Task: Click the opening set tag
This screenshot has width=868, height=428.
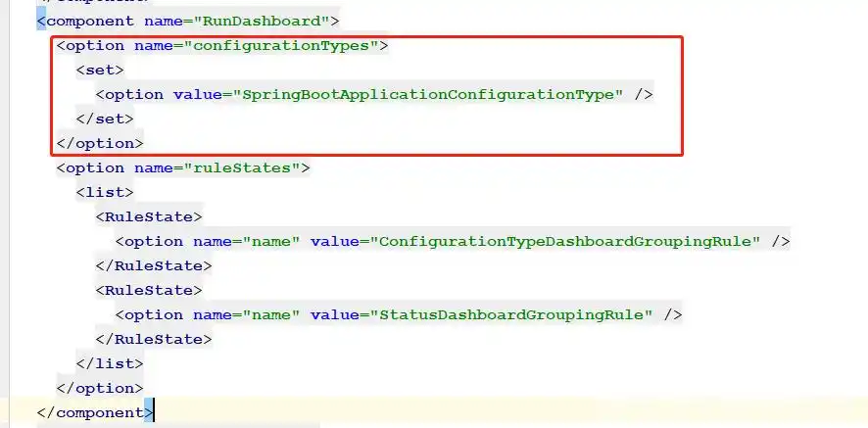Action: tap(100, 71)
